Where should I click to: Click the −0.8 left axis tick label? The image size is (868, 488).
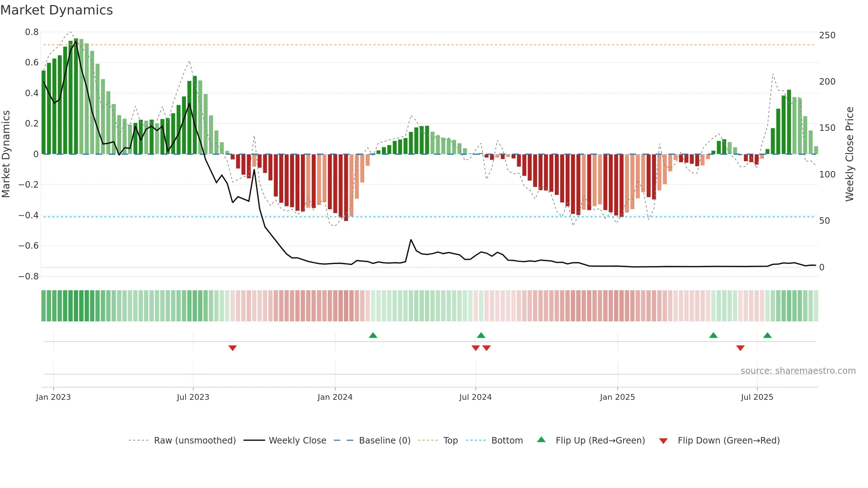tap(29, 277)
